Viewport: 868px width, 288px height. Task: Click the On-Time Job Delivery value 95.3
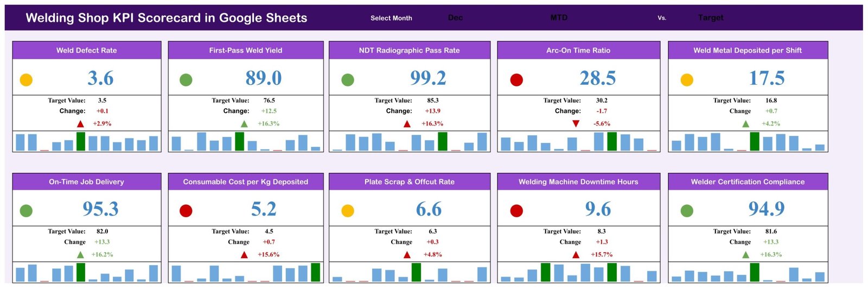click(x=101, y=209)
